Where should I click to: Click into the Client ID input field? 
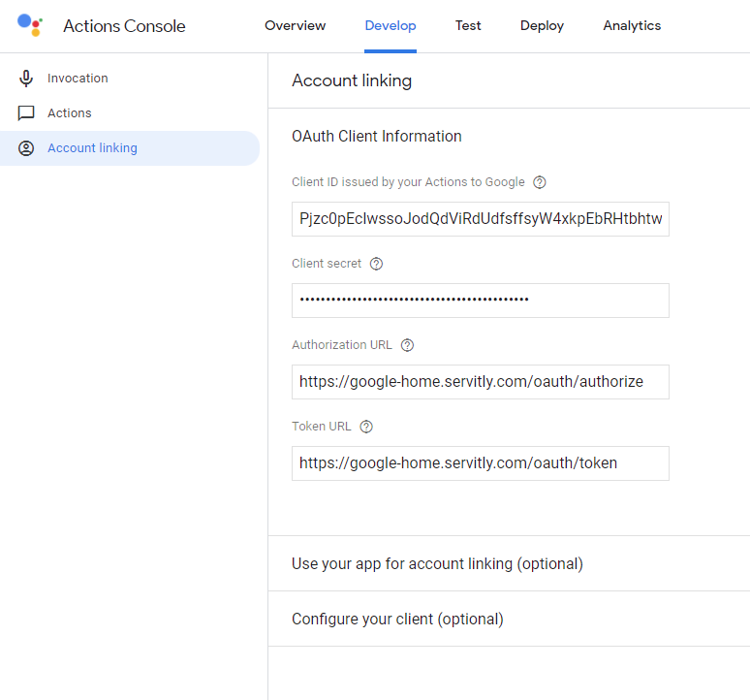480,219
